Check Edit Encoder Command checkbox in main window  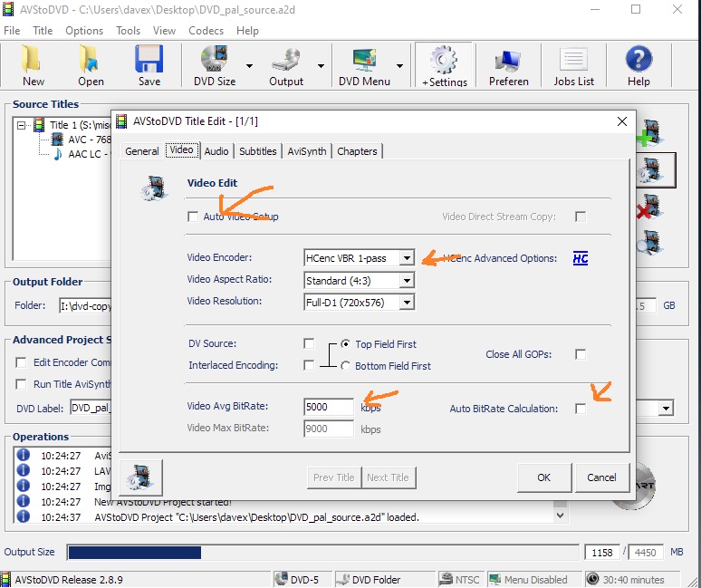click(x=21, y=362)
